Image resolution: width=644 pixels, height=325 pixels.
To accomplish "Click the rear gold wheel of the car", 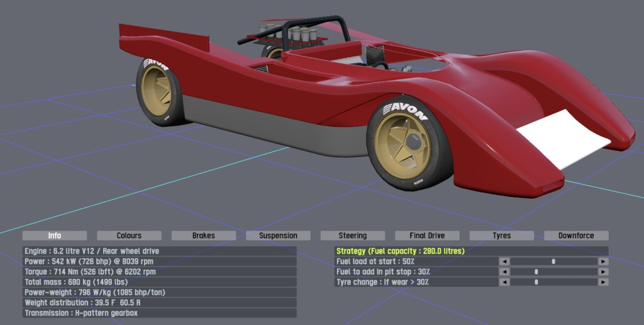I will coord(157,91).
